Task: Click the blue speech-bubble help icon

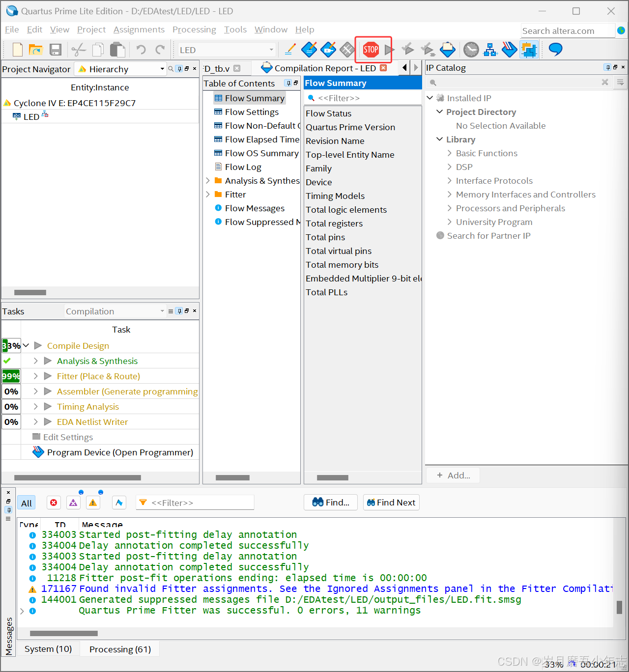Action: click(555, 49)
